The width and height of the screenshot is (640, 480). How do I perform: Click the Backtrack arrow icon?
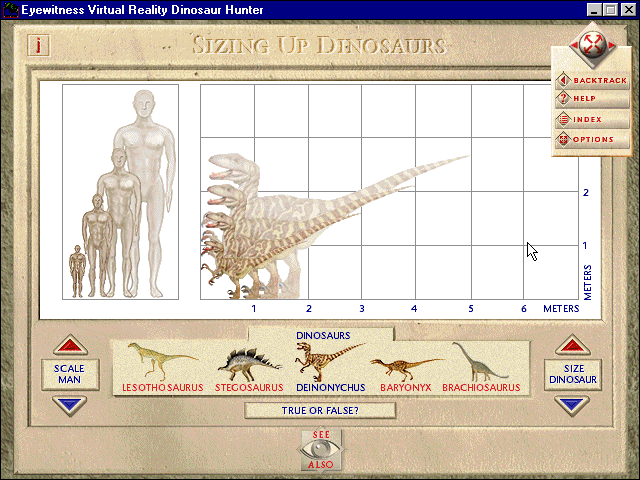564,80
